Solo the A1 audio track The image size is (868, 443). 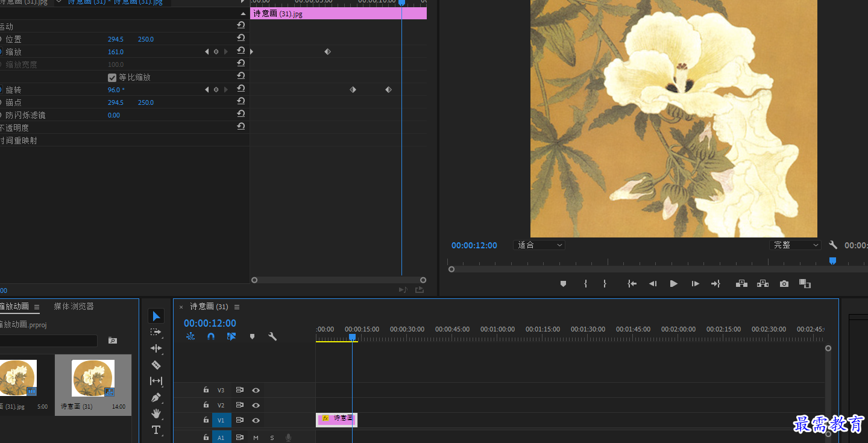pos(272,438)
